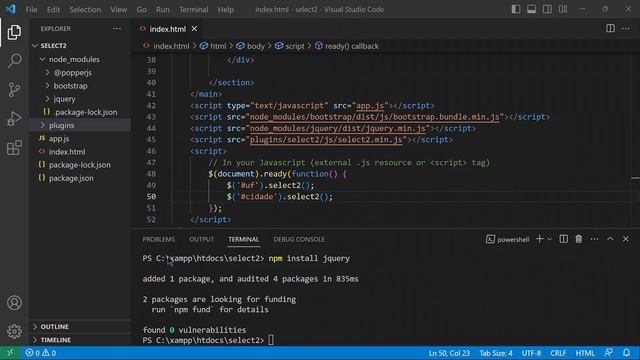
Task: Kill terminal with trash icon
Action: click(x=579, y=239)
